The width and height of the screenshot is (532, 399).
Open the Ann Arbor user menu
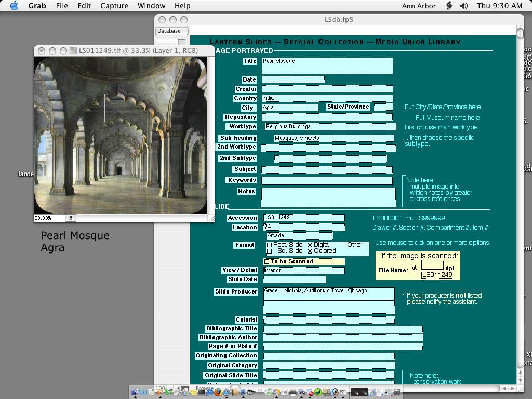[x=419, y=6]
